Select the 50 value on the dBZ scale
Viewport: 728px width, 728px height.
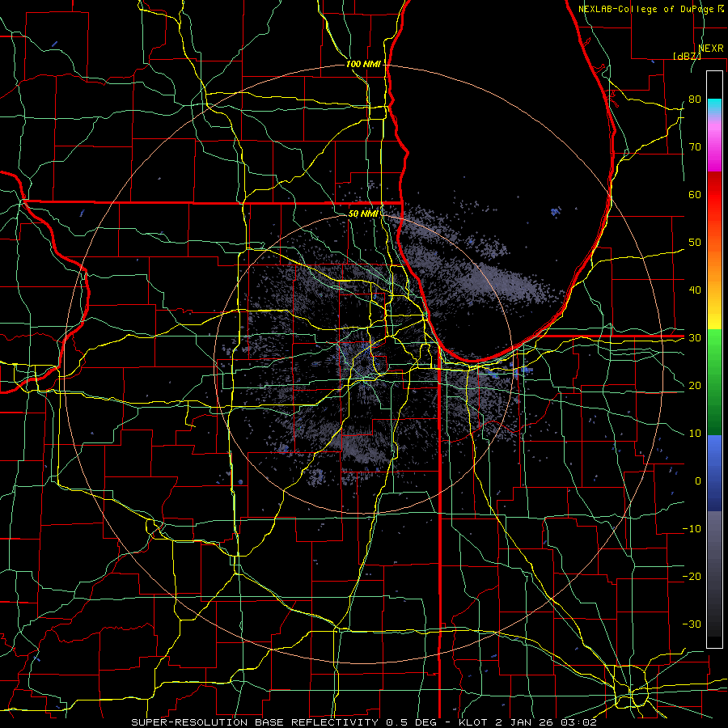[695, 243]
